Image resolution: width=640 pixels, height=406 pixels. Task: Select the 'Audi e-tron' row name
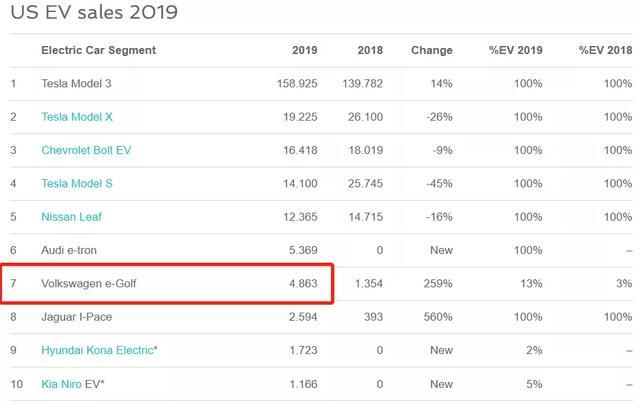pos(69,250)
